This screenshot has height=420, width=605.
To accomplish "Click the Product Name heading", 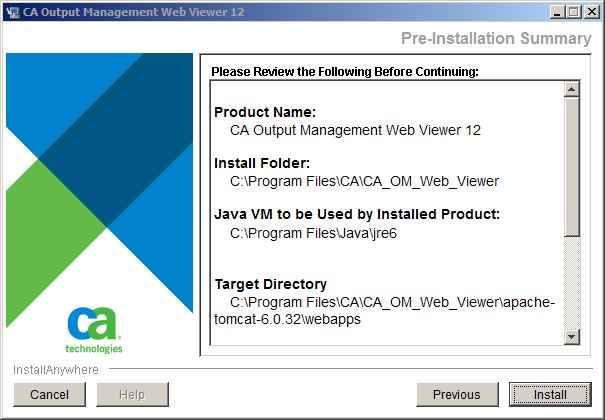I will click(x=265, y=112).
